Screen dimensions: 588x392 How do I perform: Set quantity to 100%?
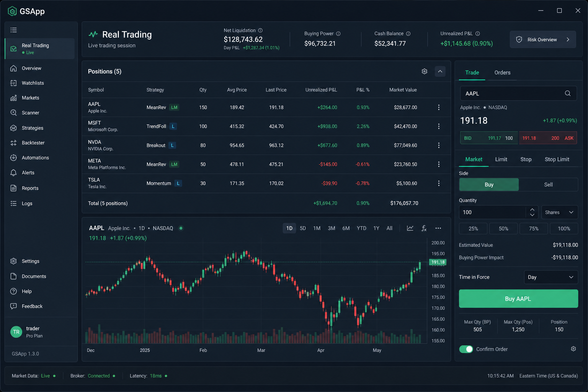tap(564, 229)
